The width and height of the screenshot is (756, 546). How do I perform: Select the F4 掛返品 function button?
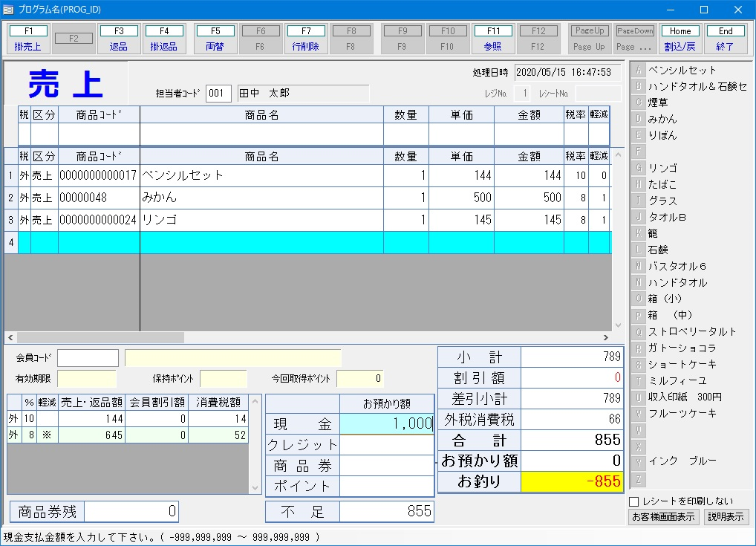(x=164, y=39)
